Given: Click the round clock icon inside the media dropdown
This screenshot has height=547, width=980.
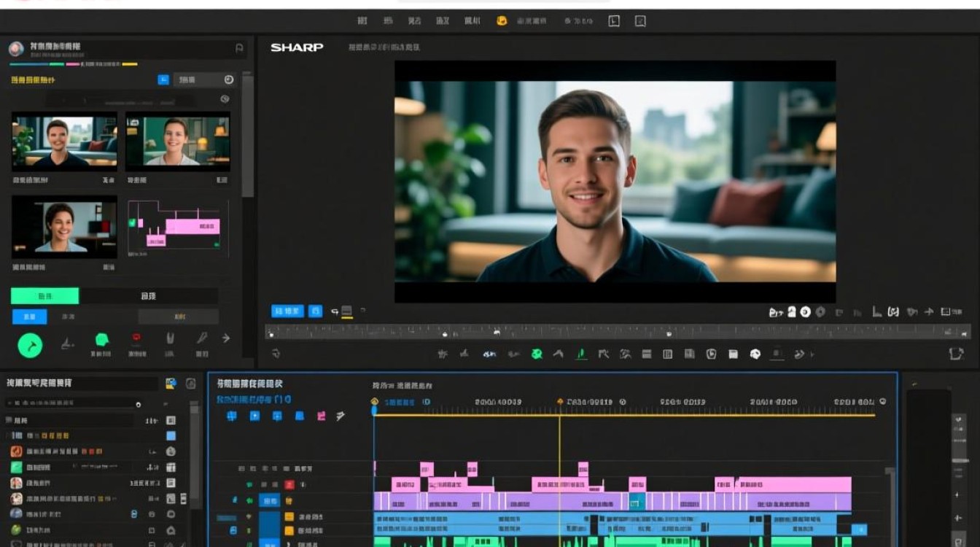Looking at the screenshot, I should 228,79.
